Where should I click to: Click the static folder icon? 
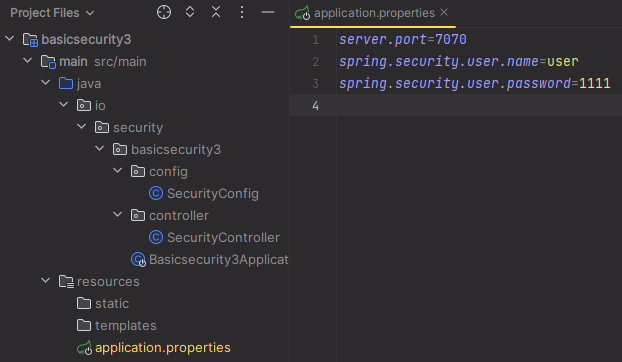pyautogui.click(x=84, y=303)
